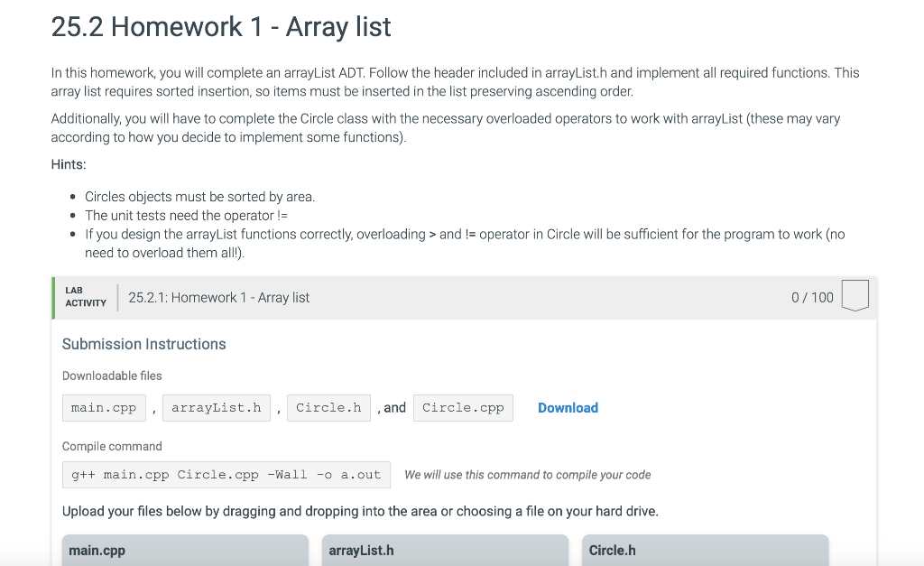Click the green LAB ACTIVITY badge
This screenshot has height=566, width=924.
84,295
